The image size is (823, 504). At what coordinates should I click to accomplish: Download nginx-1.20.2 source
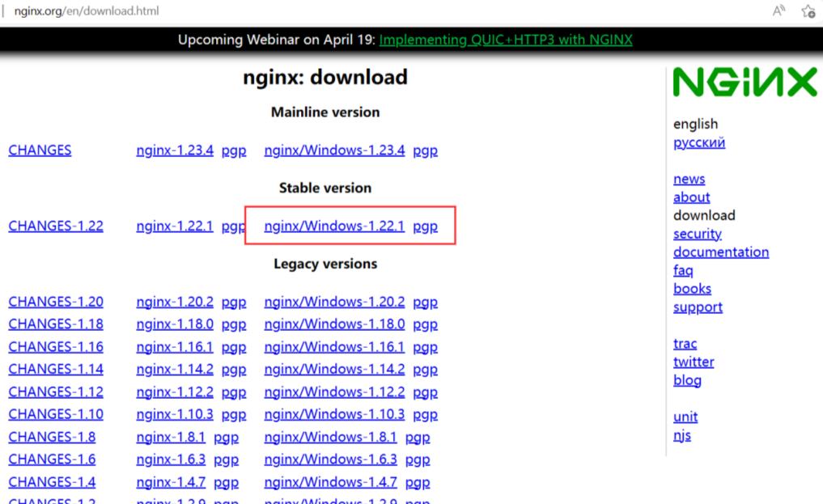[175, 302]
